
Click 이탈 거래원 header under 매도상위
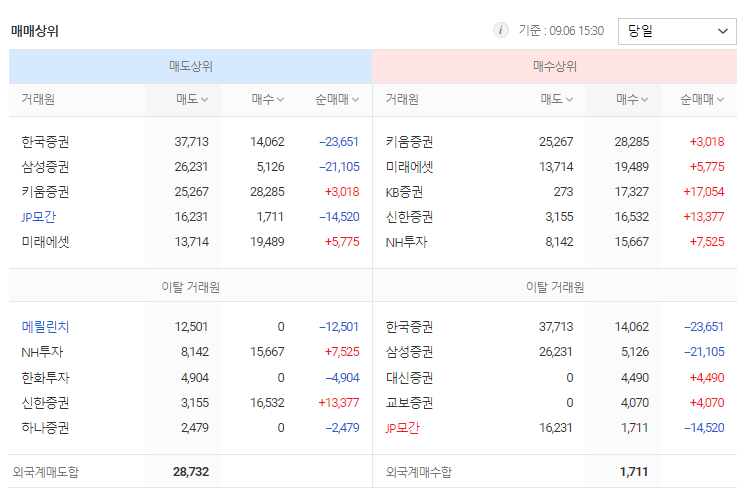pos(191,288)
